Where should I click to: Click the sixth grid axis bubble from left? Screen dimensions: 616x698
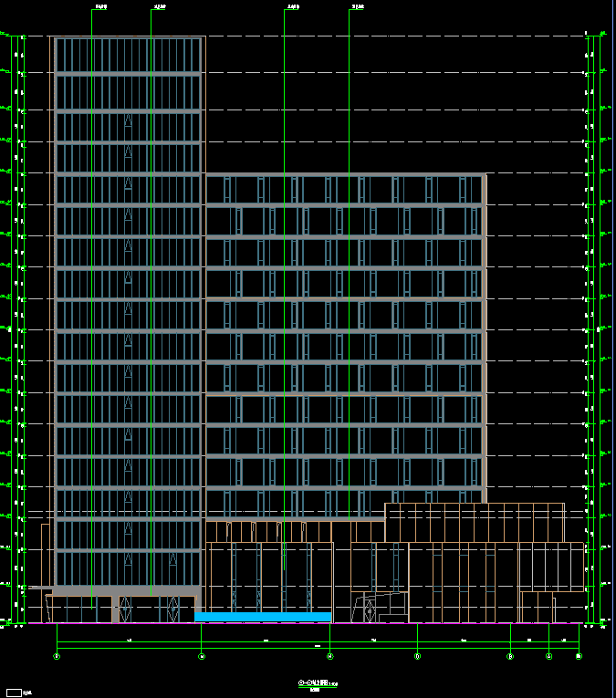(x=548, y=656)
